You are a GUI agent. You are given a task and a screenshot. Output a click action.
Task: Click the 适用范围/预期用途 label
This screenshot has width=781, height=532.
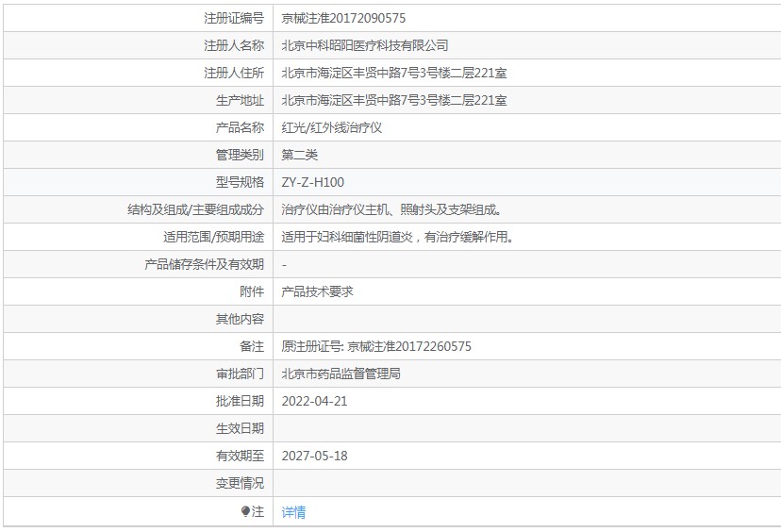214,237
